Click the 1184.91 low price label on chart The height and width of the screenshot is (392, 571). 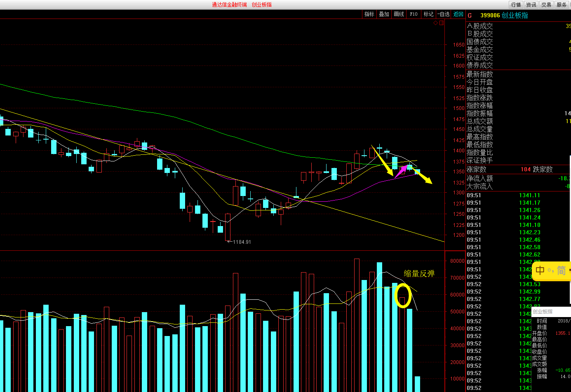[x=242, y=242]
